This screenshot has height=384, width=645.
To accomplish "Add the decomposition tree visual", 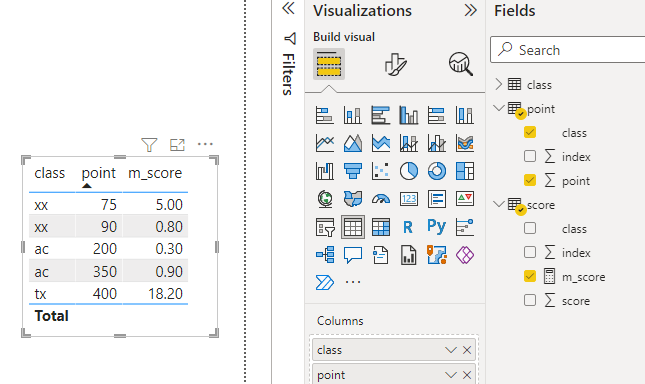I will pyautogui.click(x=325, y=255).
